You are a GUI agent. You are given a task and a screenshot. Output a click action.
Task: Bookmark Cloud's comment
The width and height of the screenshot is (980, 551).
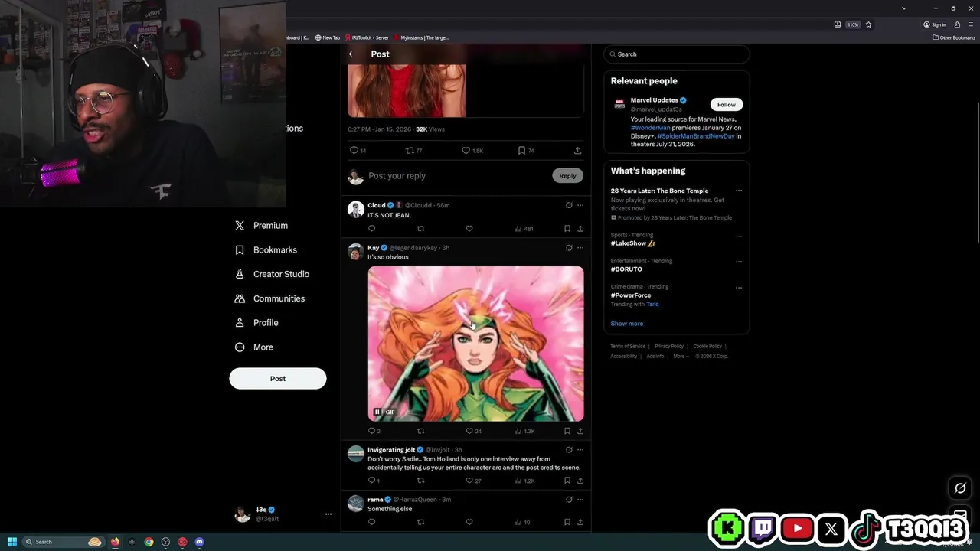(x=567, y=229)
